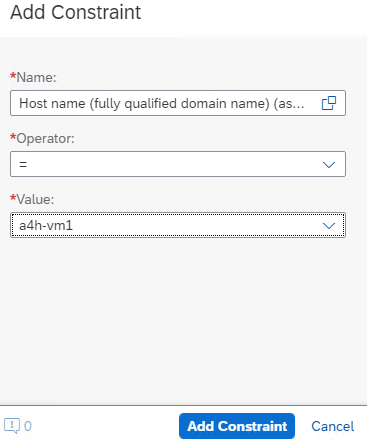Click the Value label
Screen dimensions: 367x442
[35, 199]
